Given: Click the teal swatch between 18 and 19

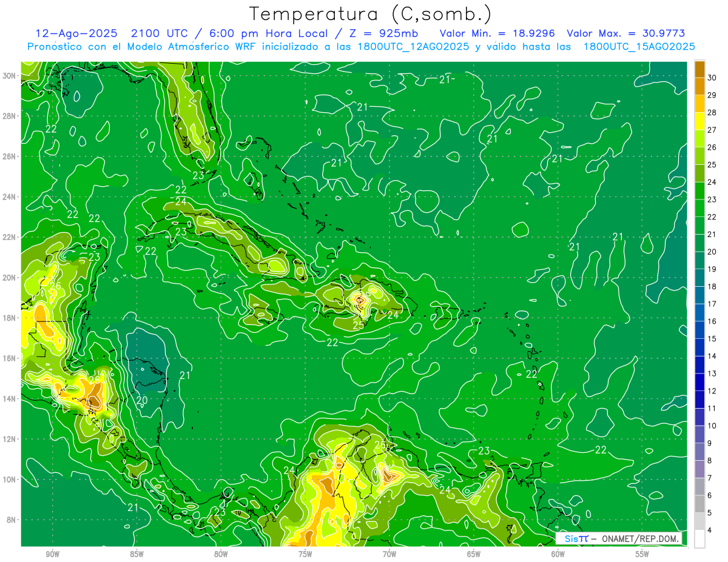Looking at the screenshot, I should click(x=699, y=278).
